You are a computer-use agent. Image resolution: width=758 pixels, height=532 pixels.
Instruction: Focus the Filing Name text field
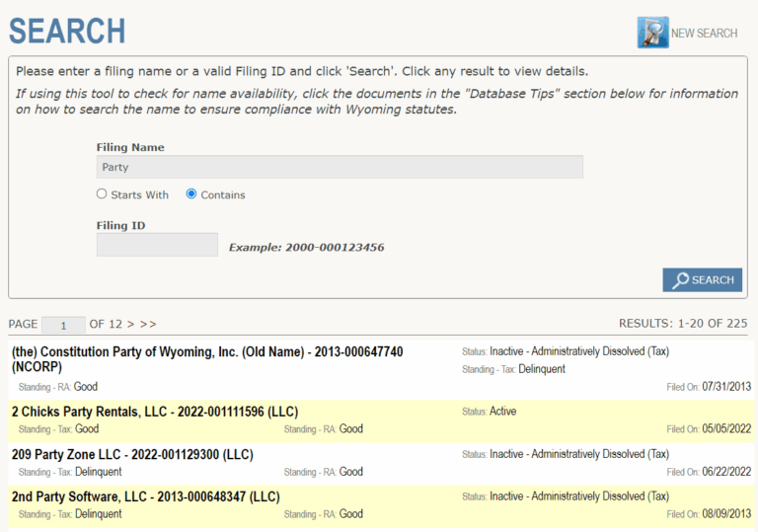[x=340, y=167]
